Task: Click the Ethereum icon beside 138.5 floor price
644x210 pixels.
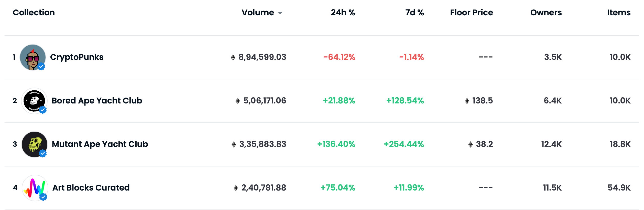Action: point(467,101)
